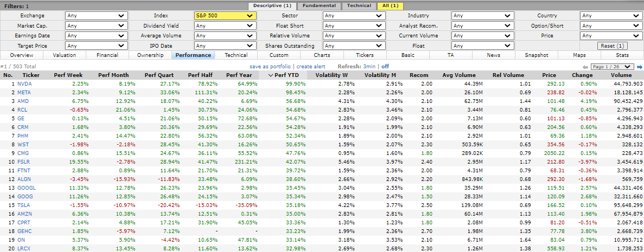Select the TA view tab
The height and width of the screenshot is (252, 644).
[x=450, y=55]
